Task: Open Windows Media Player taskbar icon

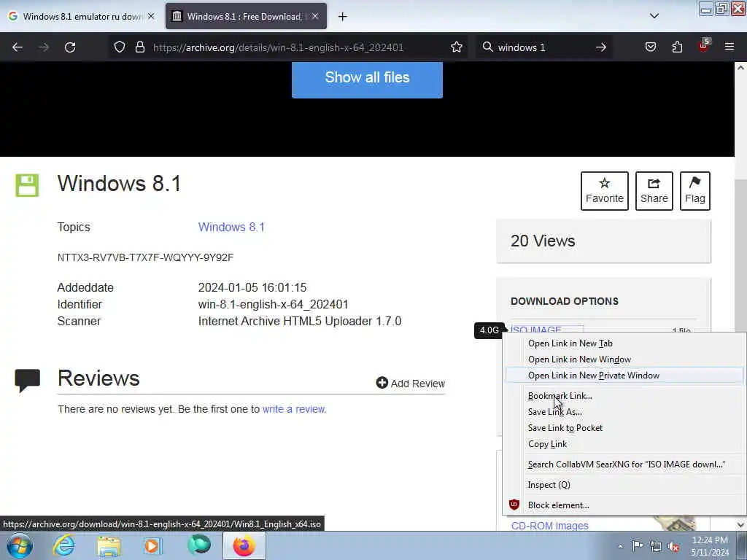Action: tap(152, 545)
